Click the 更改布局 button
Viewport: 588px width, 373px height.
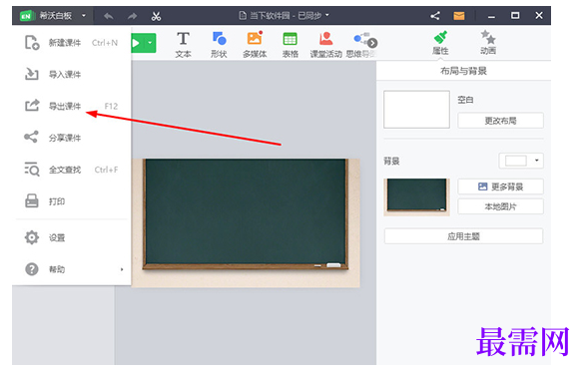click(x=500, y=121)
